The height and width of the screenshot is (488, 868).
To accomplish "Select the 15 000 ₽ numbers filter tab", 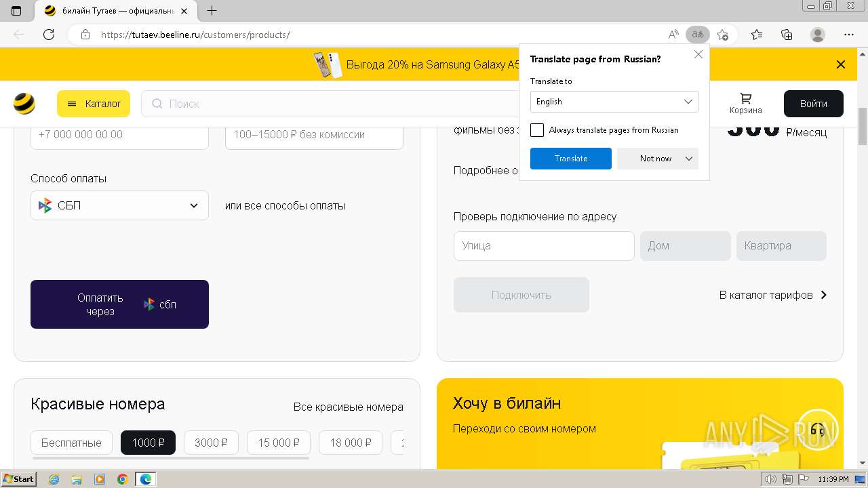I will [279, 443].
